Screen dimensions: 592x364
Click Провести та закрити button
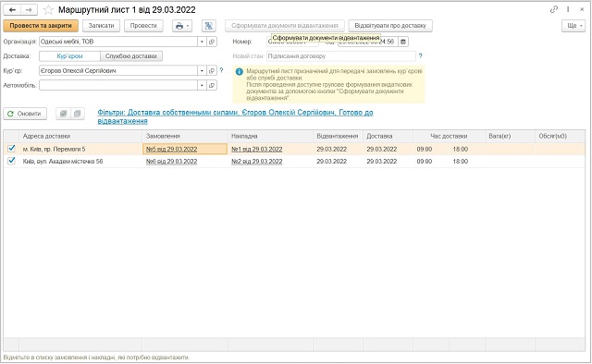[41, 26]
